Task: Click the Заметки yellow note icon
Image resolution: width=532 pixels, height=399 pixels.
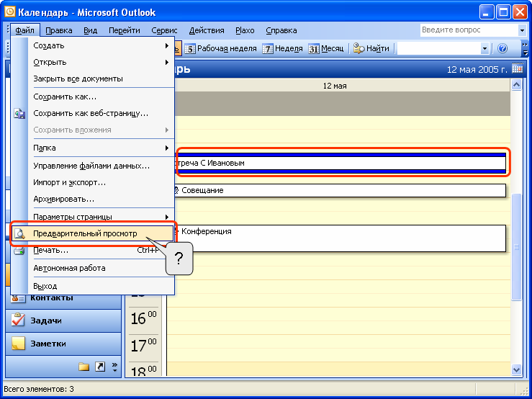Action: coord(18,344)
